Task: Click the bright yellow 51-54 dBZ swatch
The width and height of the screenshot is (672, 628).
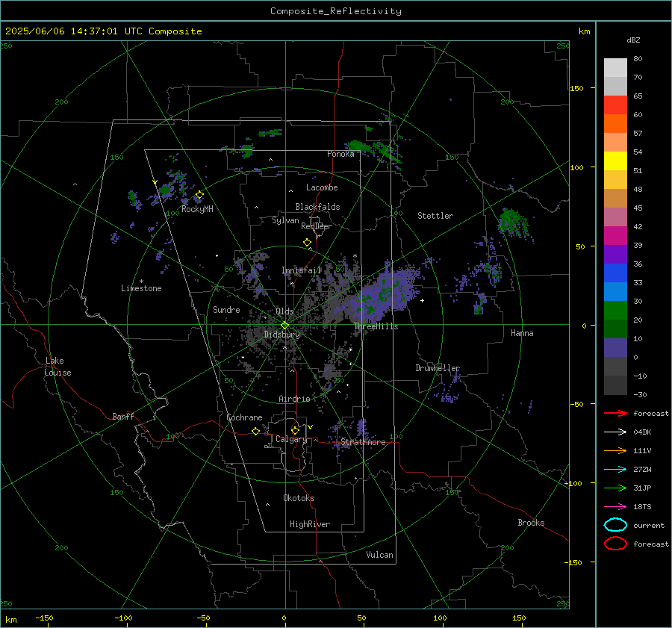Action: (615, 161)
